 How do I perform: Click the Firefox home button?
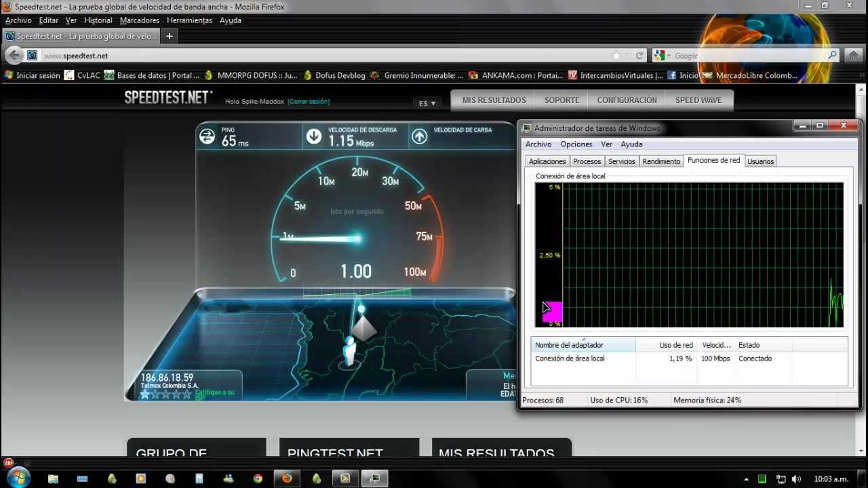853,56
